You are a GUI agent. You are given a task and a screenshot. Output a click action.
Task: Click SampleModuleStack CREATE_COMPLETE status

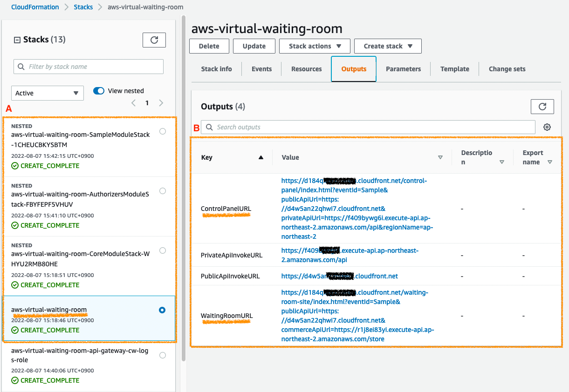[45, 166]
